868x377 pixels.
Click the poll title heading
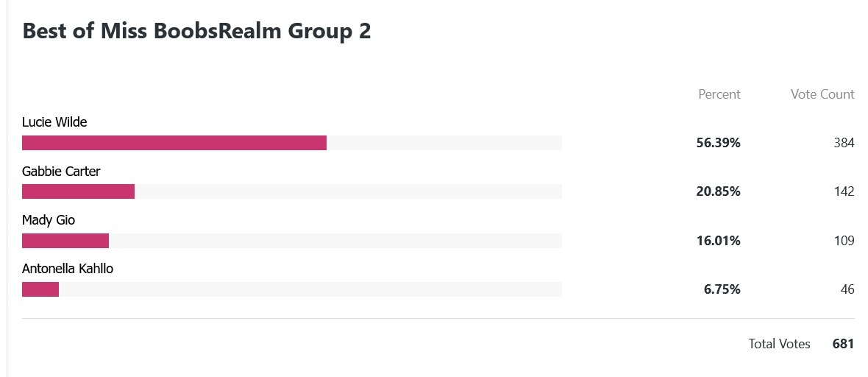coord(196,31)
